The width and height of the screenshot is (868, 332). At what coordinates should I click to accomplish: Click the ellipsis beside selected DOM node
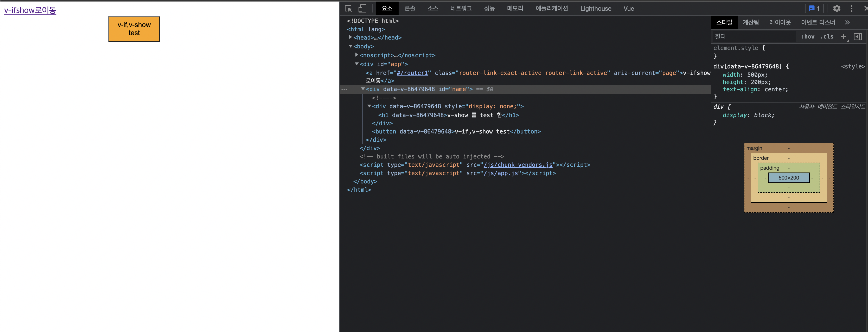tap(344, 89)
